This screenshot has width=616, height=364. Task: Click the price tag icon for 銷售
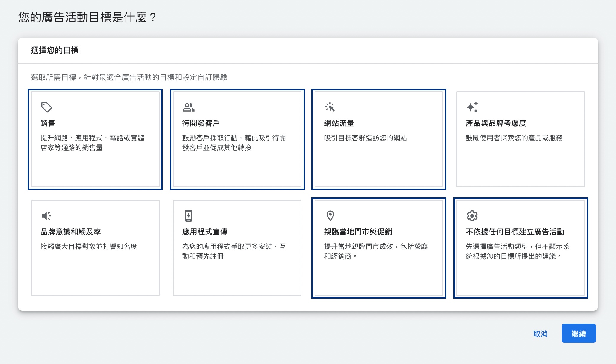tap(46, 107)
